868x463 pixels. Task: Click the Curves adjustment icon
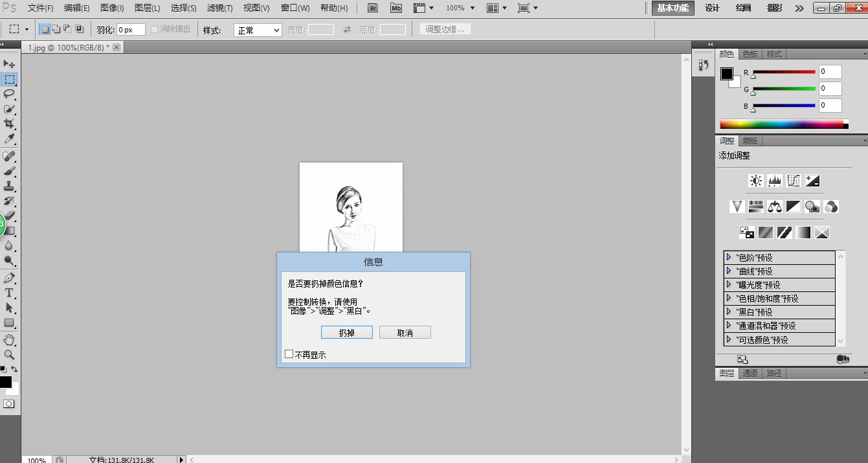click(794, 181)
